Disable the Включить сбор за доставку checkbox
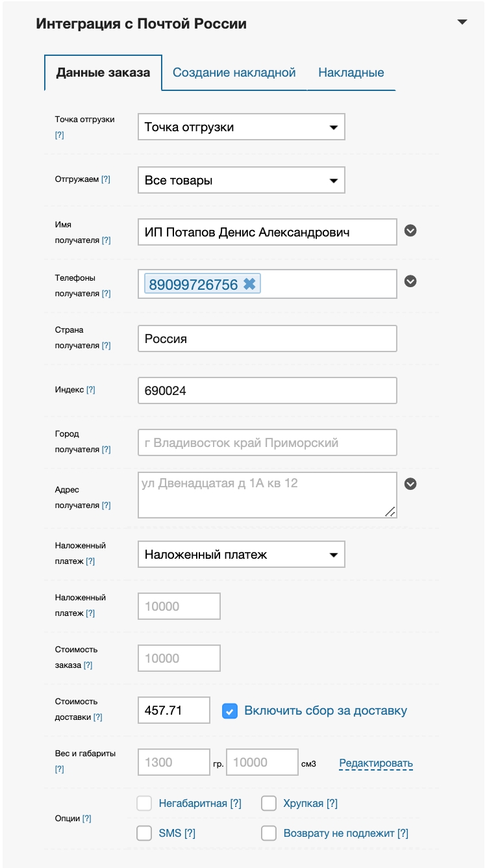This screenshot has width=487, height=868. pos(229,711)
